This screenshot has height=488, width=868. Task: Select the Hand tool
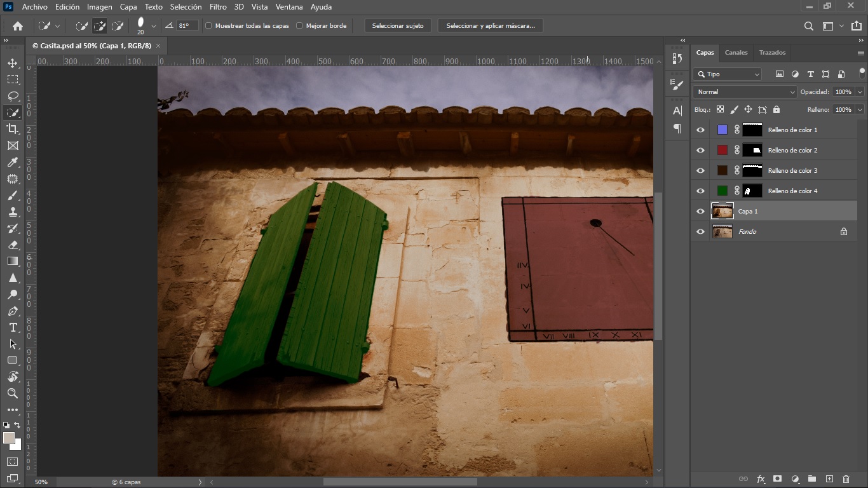pyautogui.click(x=13, y=377)
